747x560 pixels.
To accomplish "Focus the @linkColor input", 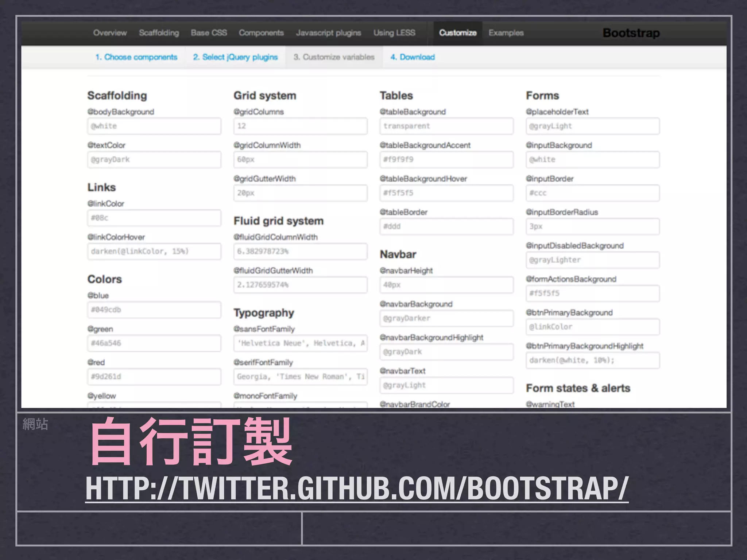I will [x=154, y=218].
